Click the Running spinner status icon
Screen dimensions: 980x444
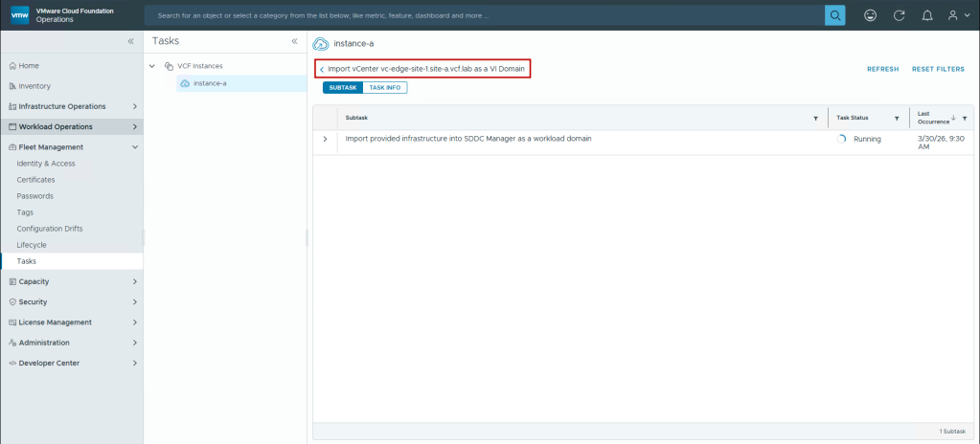pyautogui.click(x=841, y=140)
